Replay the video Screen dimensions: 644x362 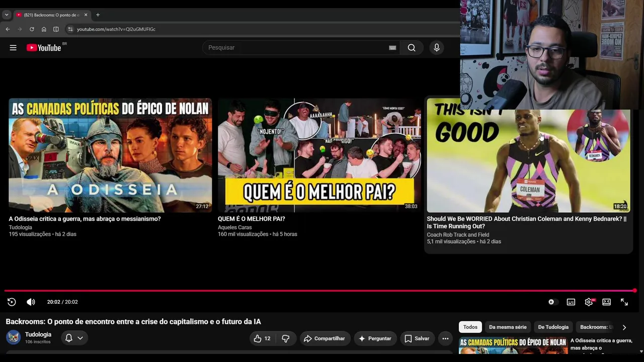[12, 302]
